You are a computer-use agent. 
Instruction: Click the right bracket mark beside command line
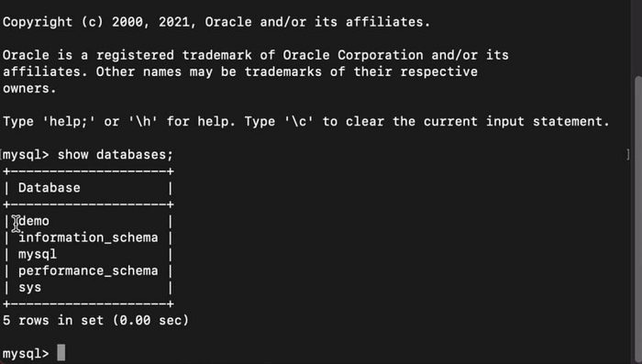pos(628,154)
